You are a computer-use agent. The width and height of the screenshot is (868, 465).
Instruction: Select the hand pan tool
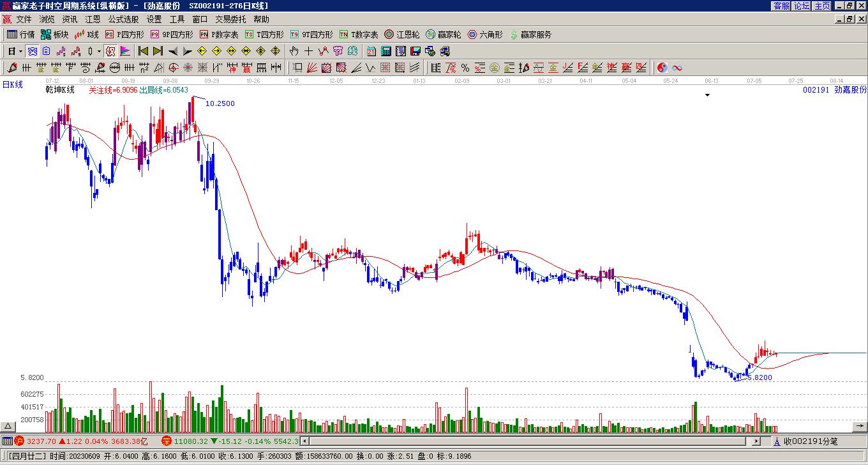tap(294, 51)
